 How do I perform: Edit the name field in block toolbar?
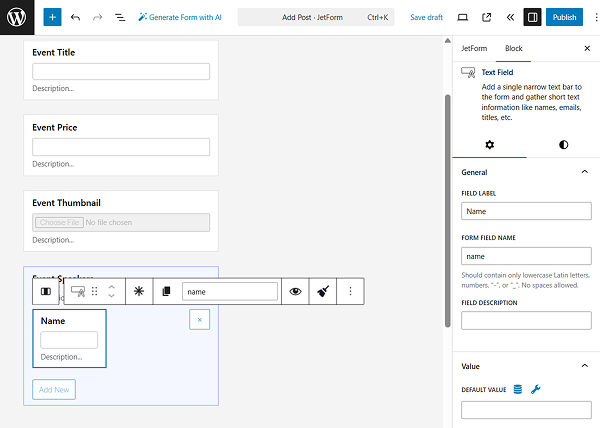[x=230, y=291]
